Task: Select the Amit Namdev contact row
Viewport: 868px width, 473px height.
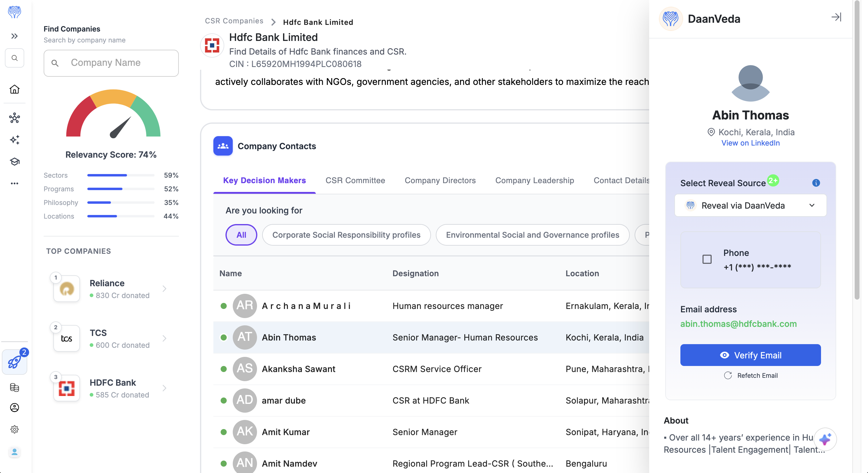Action: [431, 461]
